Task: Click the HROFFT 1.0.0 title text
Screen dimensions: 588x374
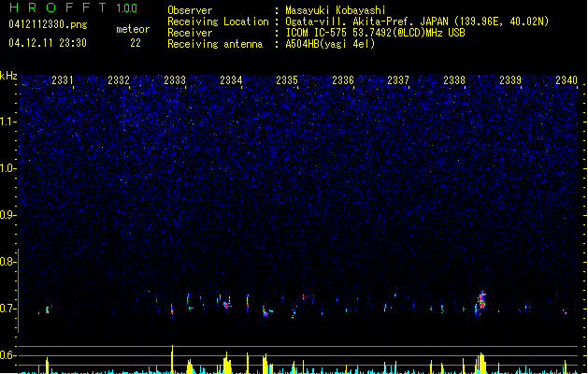Action: 74,7
